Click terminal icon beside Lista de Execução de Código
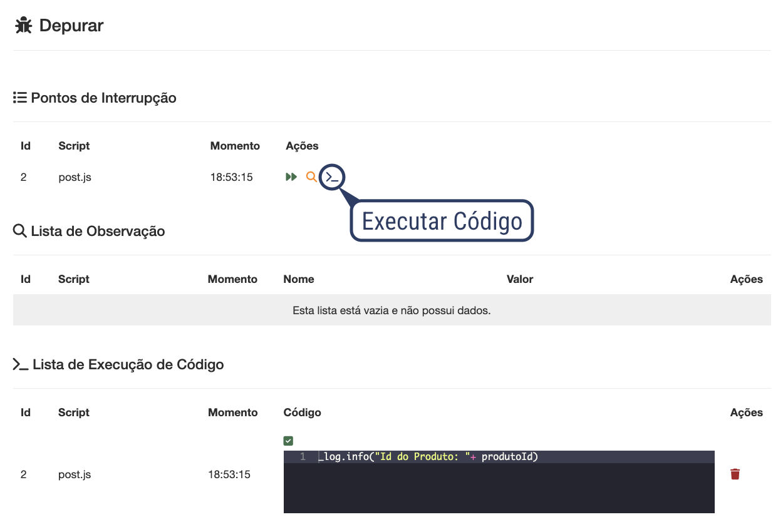783x532 pixels. (x=21, y=364)
